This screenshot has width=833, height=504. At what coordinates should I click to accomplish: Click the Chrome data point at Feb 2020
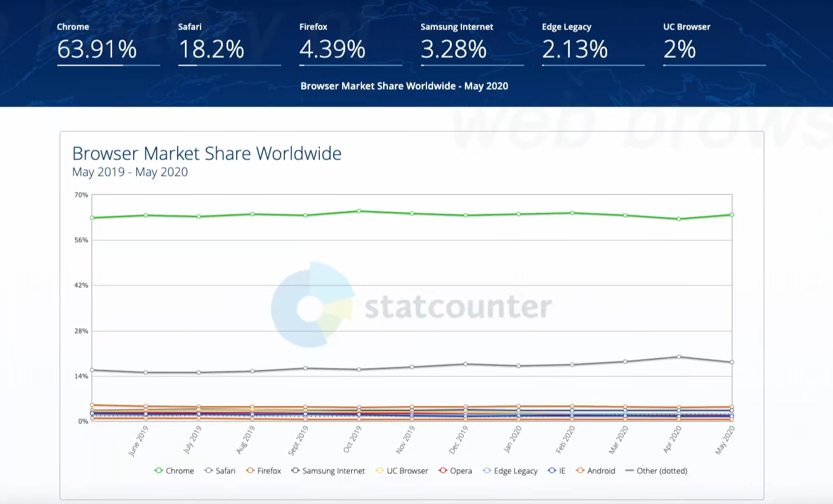tap(572, 213)
